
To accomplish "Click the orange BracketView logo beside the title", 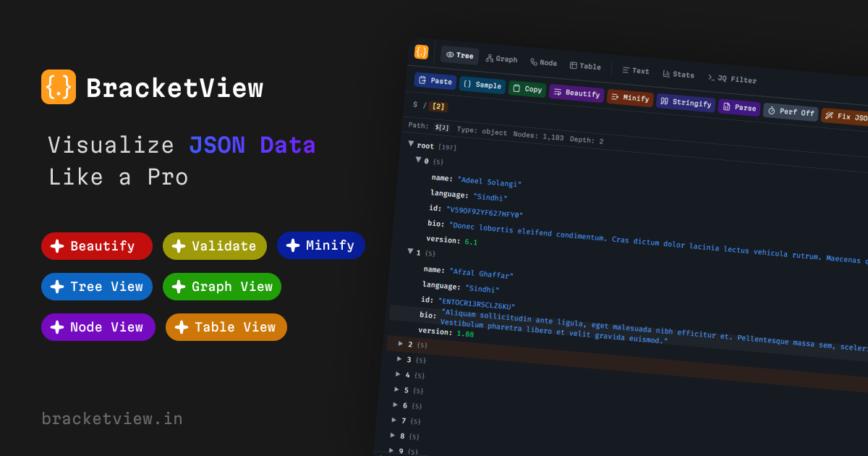I will [59, 87].
